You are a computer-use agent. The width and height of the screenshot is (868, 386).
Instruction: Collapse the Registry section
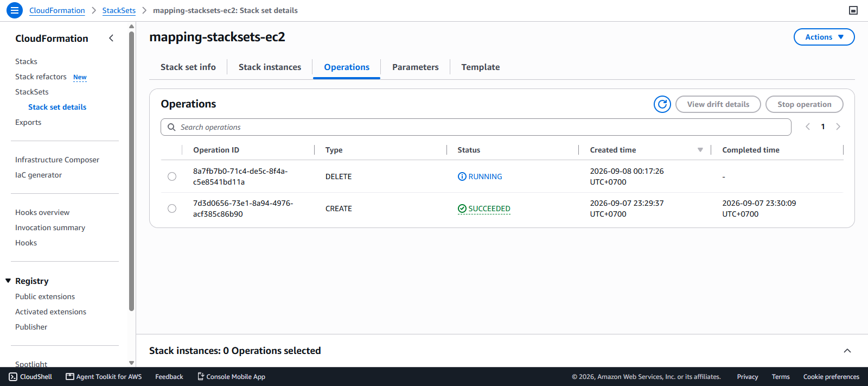8,281
